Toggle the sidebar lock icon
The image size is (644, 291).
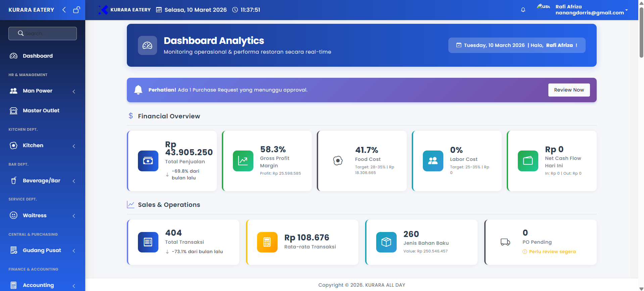click(77, 10)
